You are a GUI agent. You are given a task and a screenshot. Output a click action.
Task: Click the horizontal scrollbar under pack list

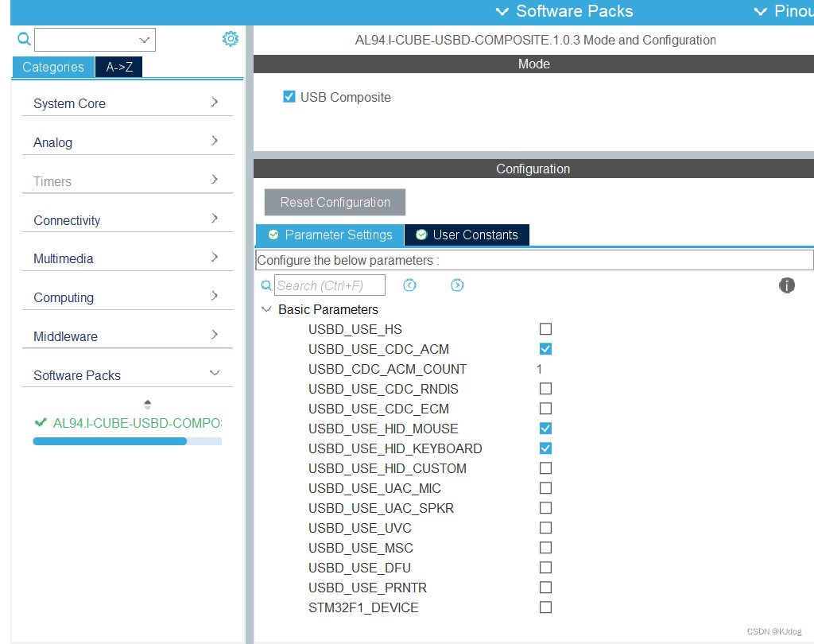pyautogui.click(x=127, y=441)
